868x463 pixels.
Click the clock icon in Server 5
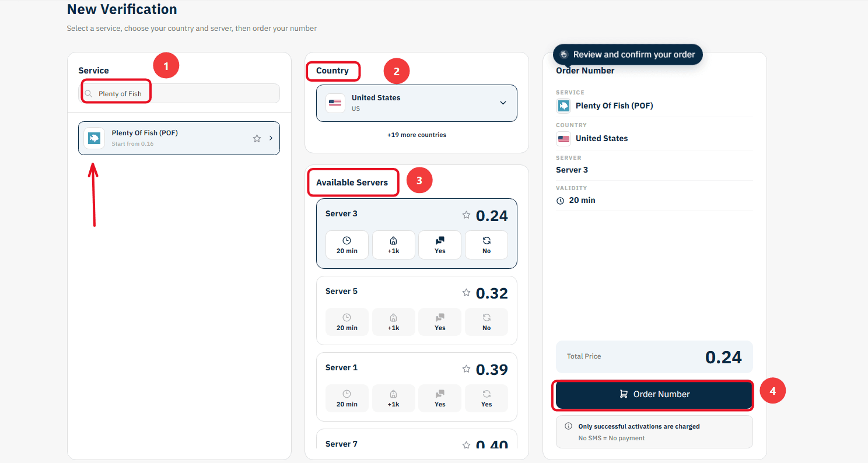click(x=346, y=318)
